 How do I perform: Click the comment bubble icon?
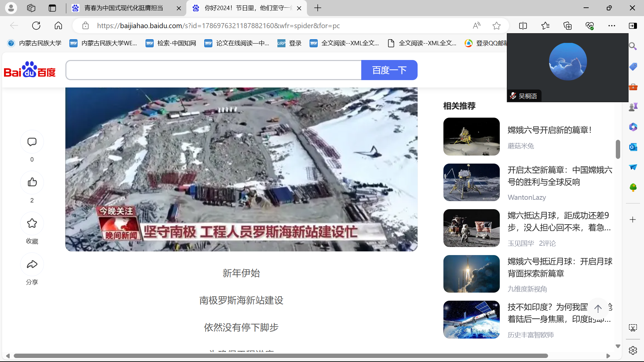[x=32, y=142]
